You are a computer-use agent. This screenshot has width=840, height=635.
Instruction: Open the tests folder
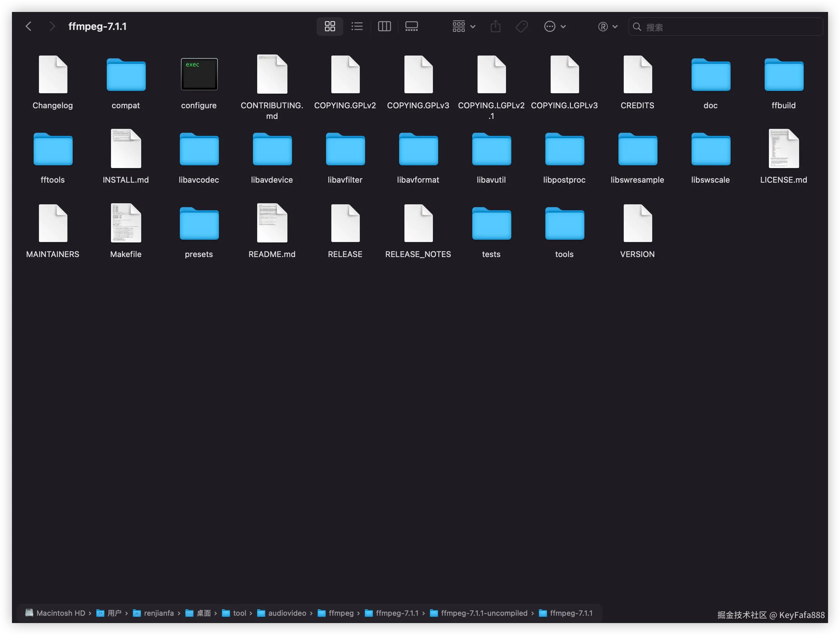click(x=491, y=223)
